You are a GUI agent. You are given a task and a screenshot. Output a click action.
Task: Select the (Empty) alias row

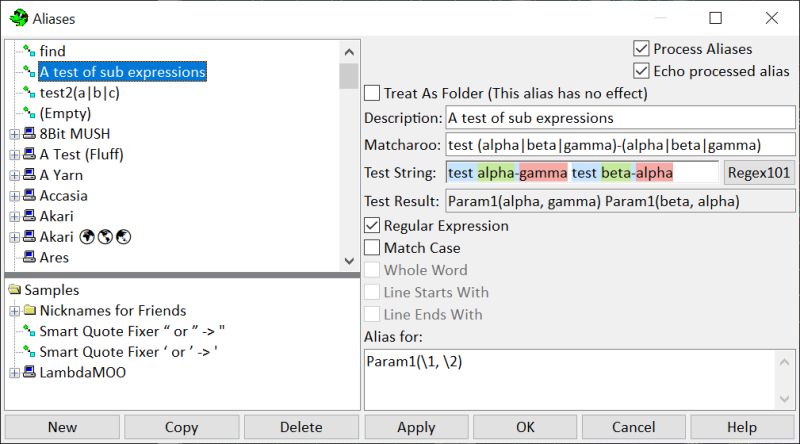pyautogui.click(x=65, y=113)
